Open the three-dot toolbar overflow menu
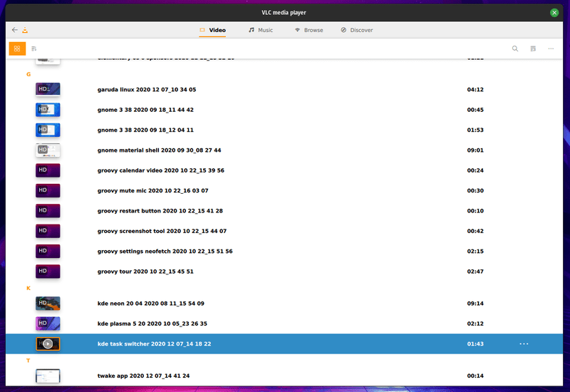 (x=551, y=48)
